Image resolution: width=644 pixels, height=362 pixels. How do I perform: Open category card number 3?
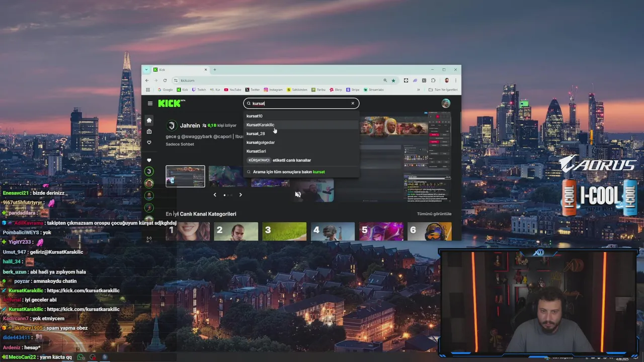[x=284, y=231]
